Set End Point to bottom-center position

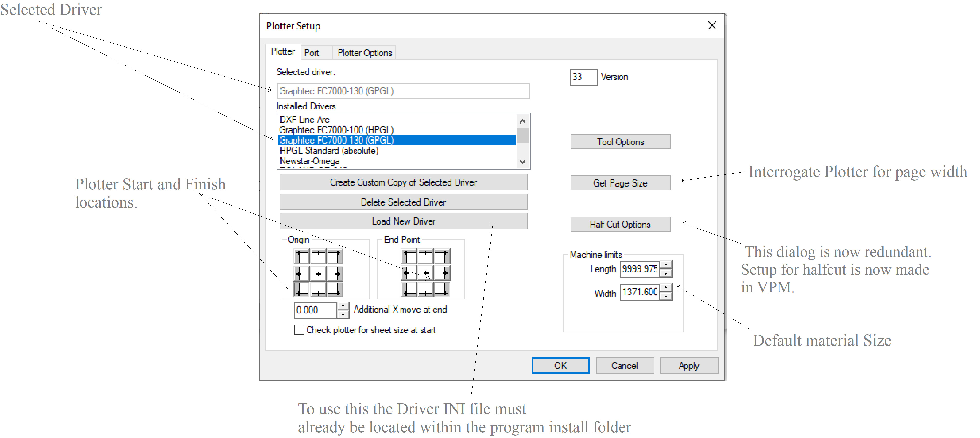[426, 290]
